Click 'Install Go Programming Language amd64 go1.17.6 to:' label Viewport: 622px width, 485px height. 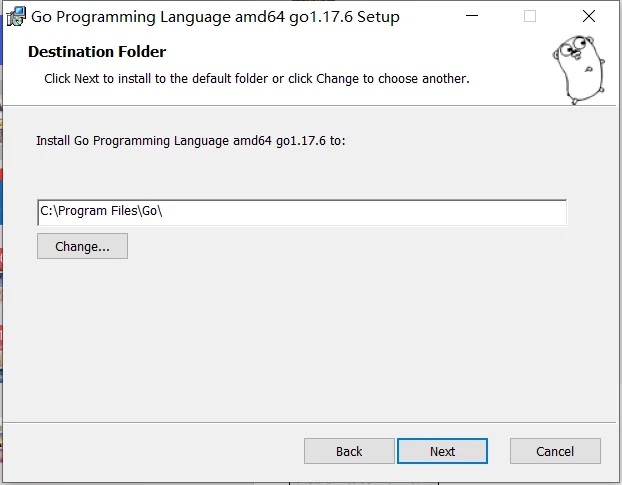click(x=191, y=141)
